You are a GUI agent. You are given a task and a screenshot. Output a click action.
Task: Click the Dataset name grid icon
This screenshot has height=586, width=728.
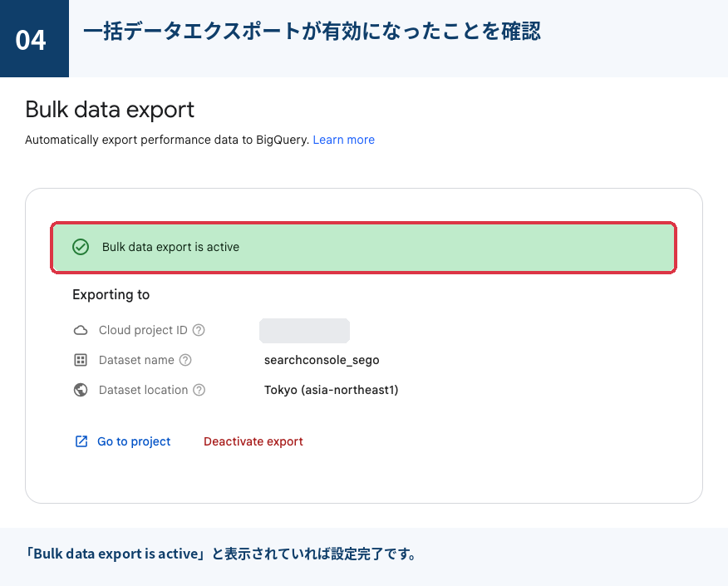[x=81, y=360]
